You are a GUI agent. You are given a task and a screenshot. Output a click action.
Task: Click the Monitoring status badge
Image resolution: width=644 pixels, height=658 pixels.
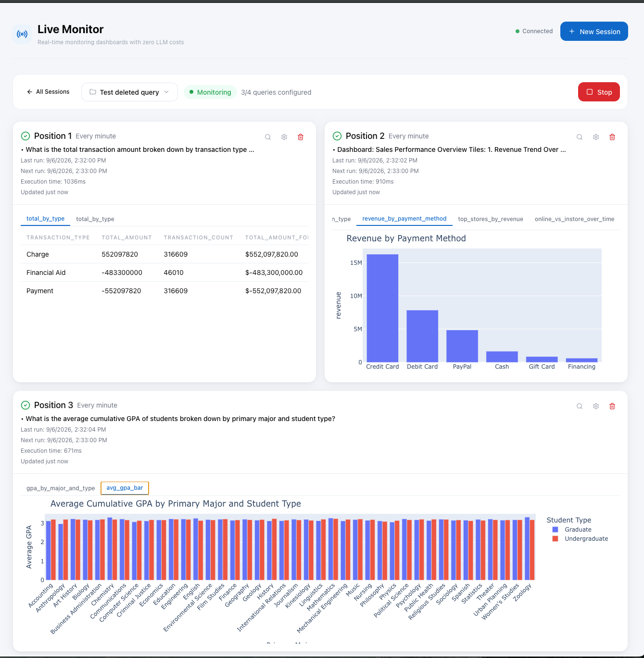point(210,92)
